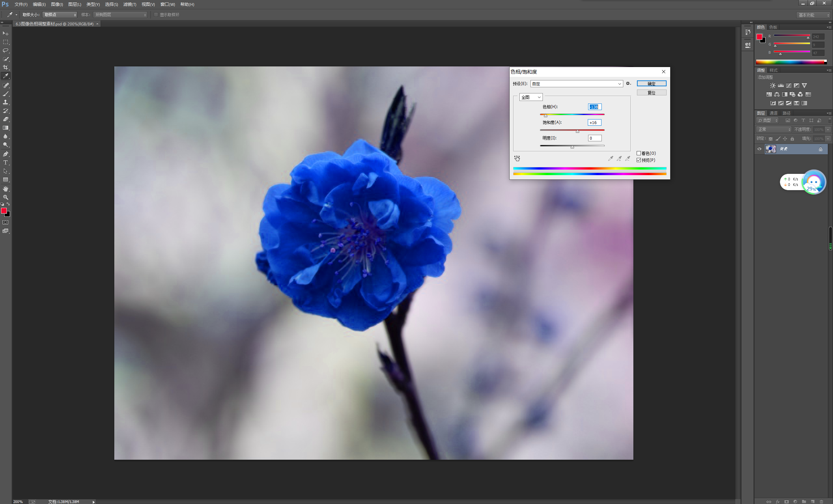Open the 类型 layer filter dropdown
Viewport: 833px width, 504px height.
(768, 120)
